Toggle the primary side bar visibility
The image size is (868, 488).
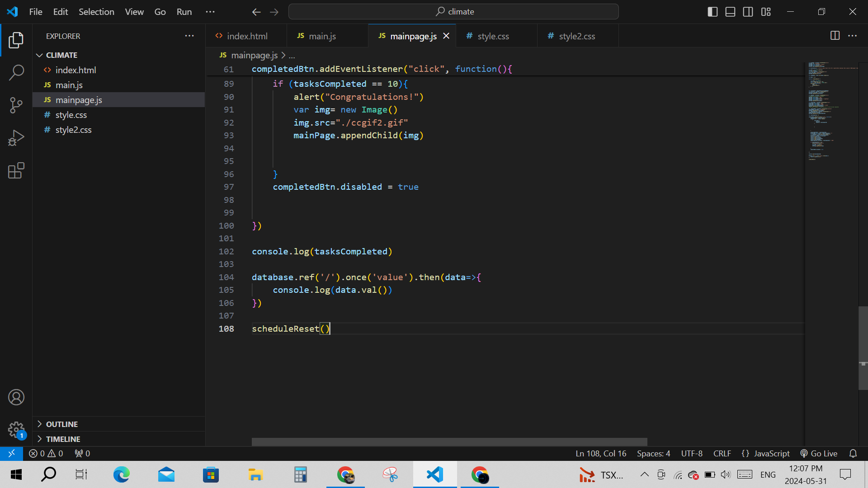point(712,12)
